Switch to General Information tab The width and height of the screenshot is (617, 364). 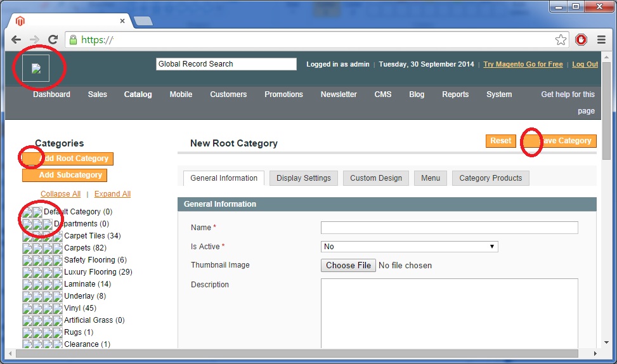pyautogui.click(x=224, y=178)
